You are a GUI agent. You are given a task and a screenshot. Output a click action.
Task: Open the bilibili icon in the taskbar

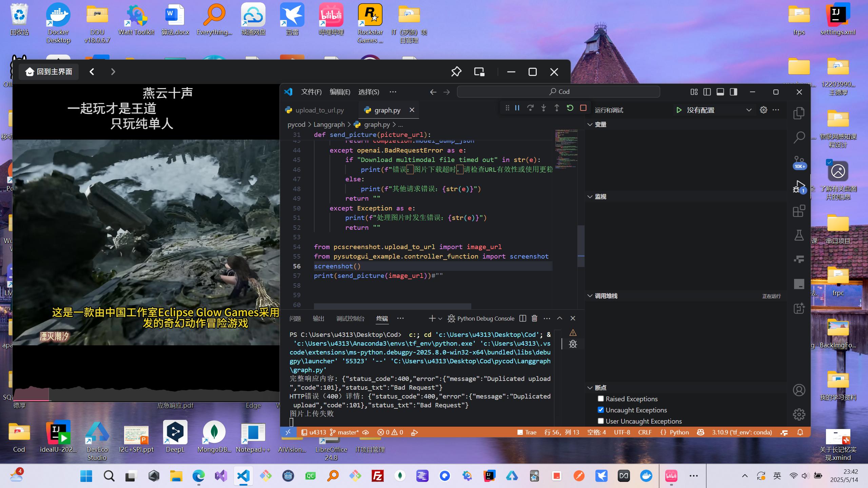point(671,476)
